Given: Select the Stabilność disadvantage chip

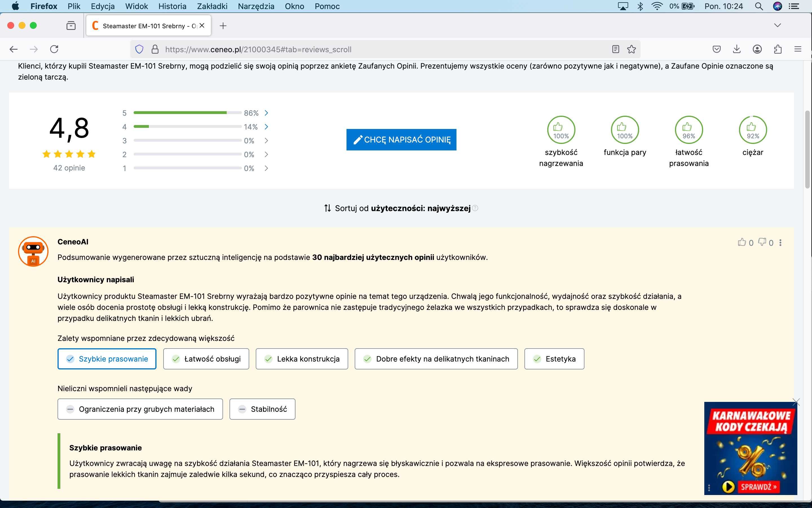Looking at the screenshot, I should pyautogui.click(x=262, y=409).
